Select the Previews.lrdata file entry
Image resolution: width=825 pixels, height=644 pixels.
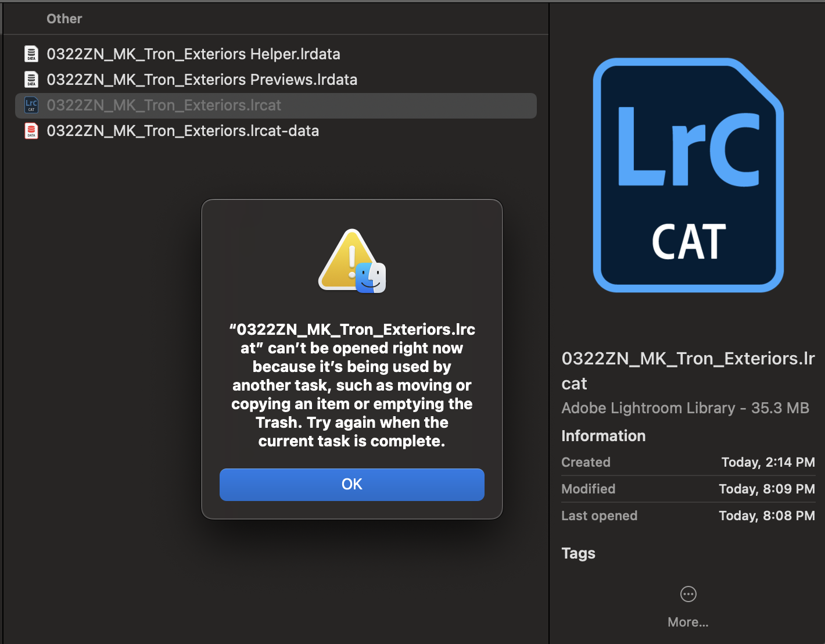click(202, 79)
